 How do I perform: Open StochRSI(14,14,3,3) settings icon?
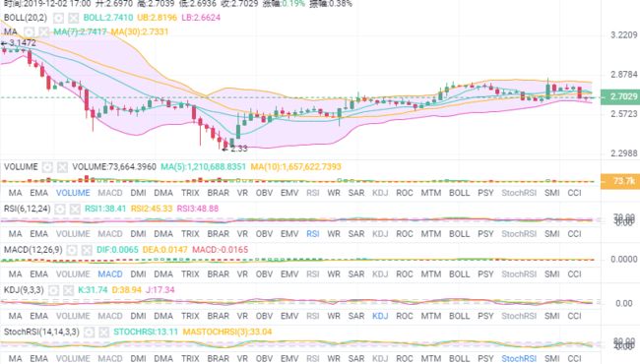pyautogui.click(x=89, y=333)
